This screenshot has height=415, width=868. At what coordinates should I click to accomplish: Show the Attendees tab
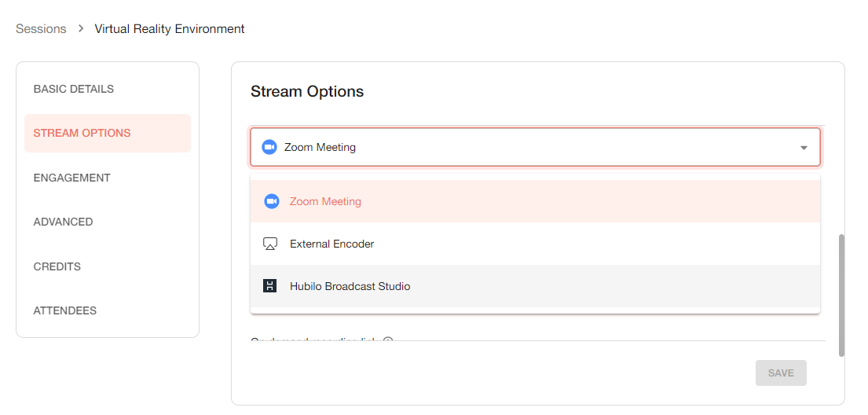tap(65, 310)
